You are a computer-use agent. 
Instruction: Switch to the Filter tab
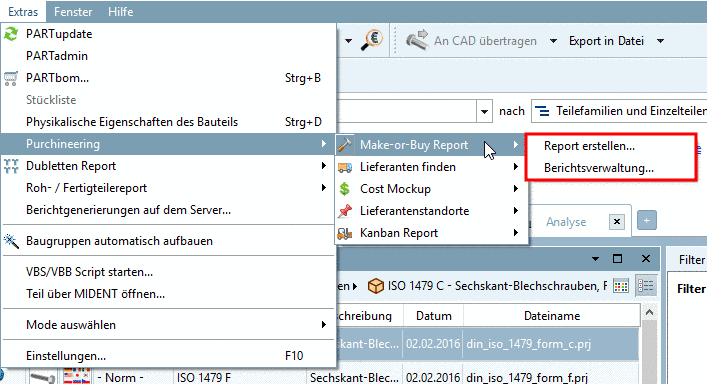(691, 260)
